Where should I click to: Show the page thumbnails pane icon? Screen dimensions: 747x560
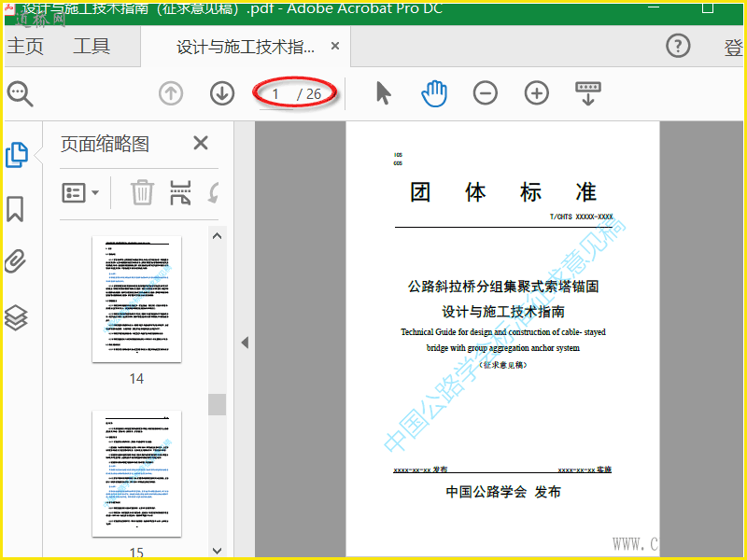[17, 155]
